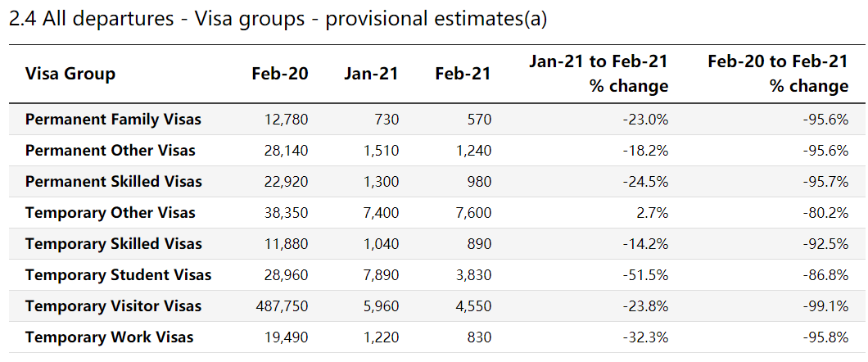Click the Temporary Work Visas label

point(110,337)
